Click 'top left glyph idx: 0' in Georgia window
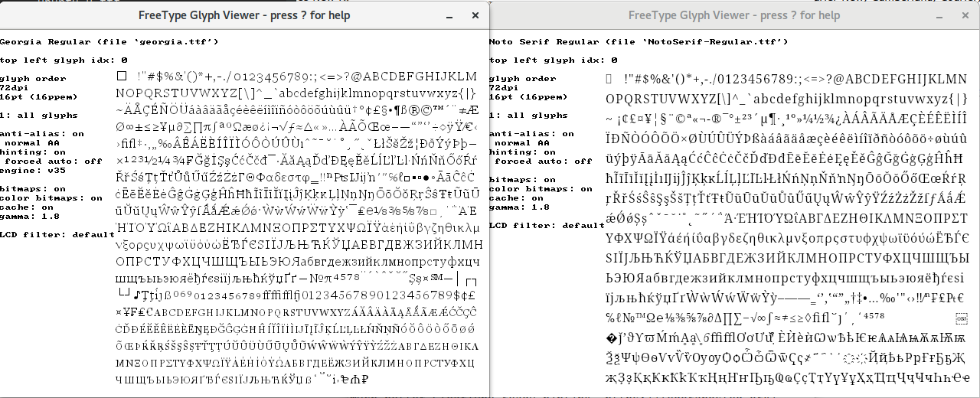Viewport: 980px width, 398px height. (64, 60)
